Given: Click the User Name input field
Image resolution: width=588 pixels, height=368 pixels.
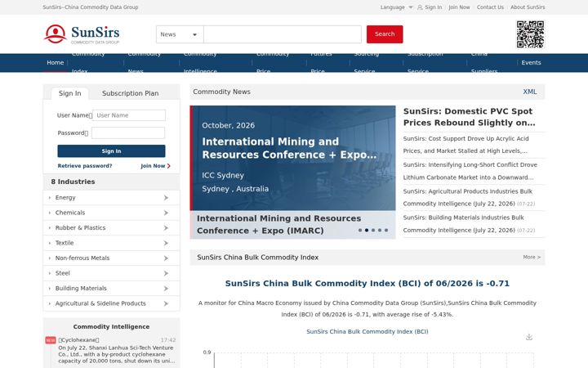Looking at the screenshot, I should (129, 115).
